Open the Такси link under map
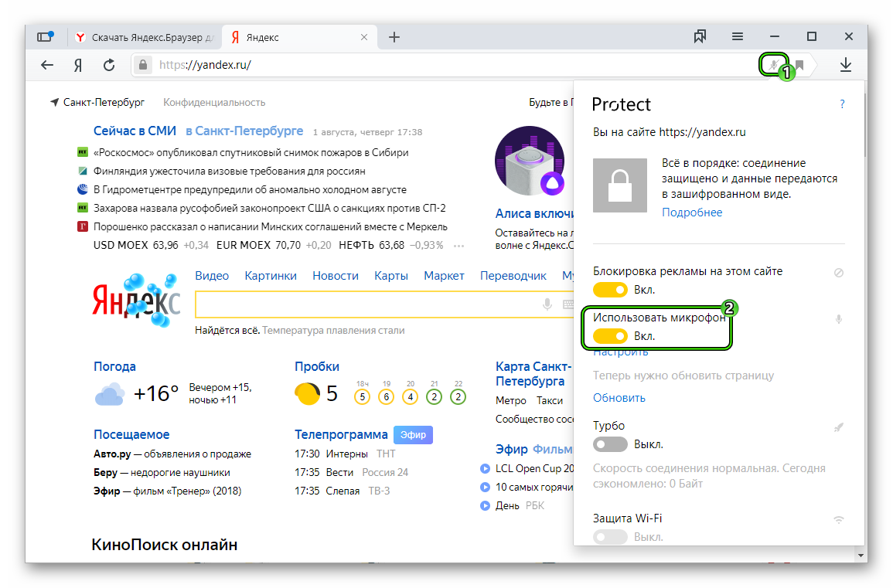The width and height of the screenshot is (893, 588). [x=550, y=401]
